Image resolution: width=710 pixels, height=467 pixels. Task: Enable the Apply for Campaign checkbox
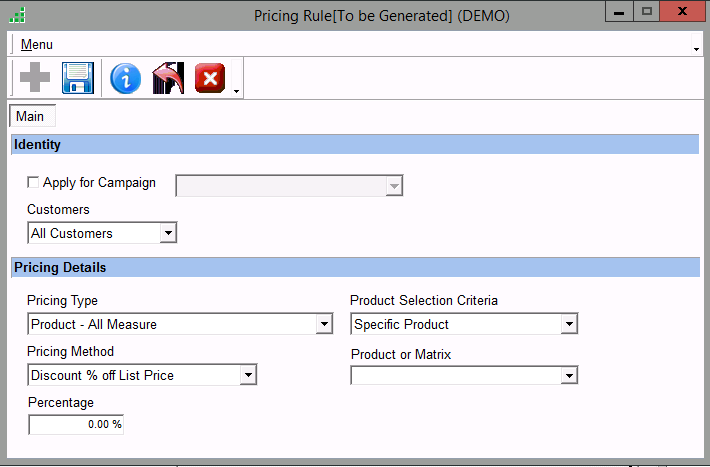click(x=33, y=183)
